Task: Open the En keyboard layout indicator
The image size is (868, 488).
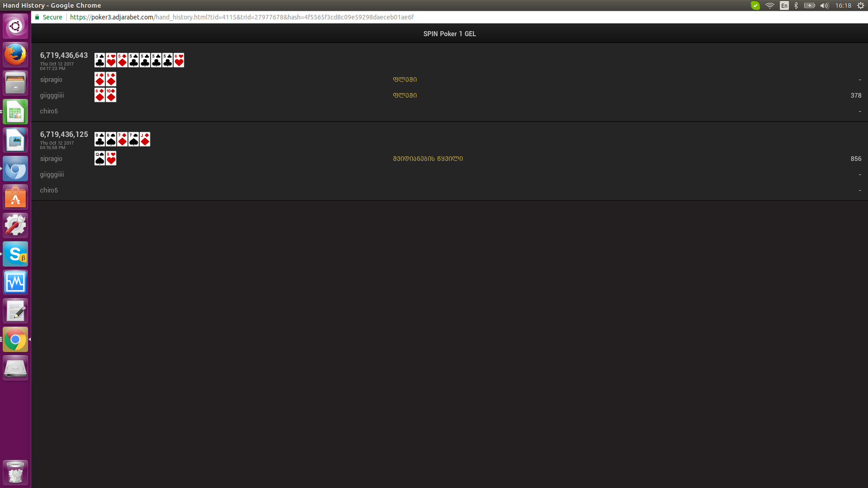Action: coord(784,5)
